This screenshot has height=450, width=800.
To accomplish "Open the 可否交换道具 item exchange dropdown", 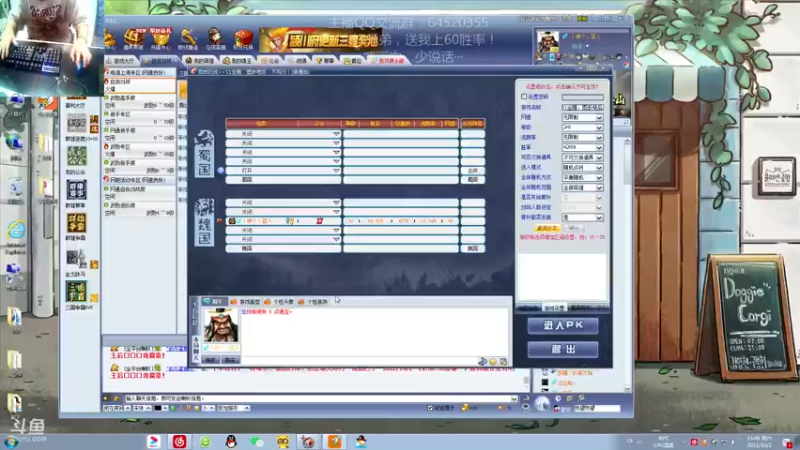I will coord(582,158).
